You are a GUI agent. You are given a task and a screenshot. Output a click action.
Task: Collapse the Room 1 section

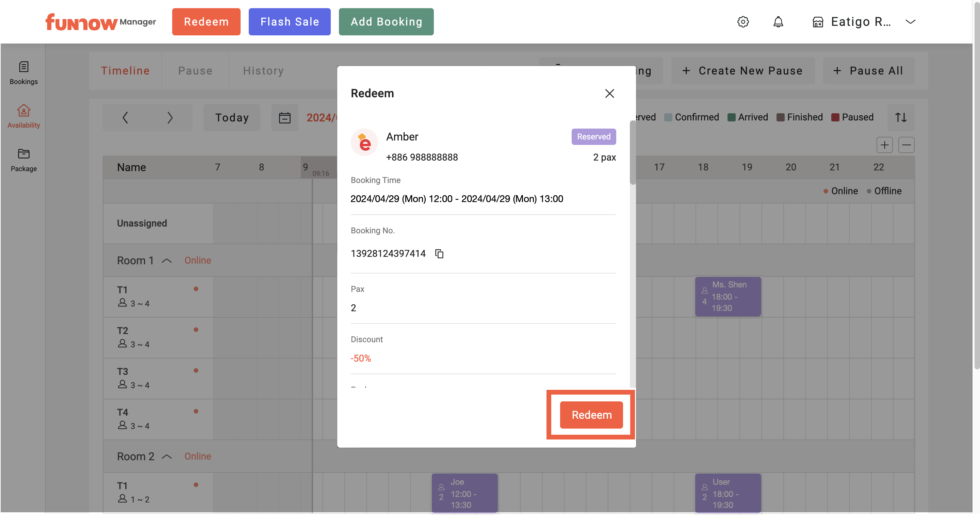click(167, 261)
